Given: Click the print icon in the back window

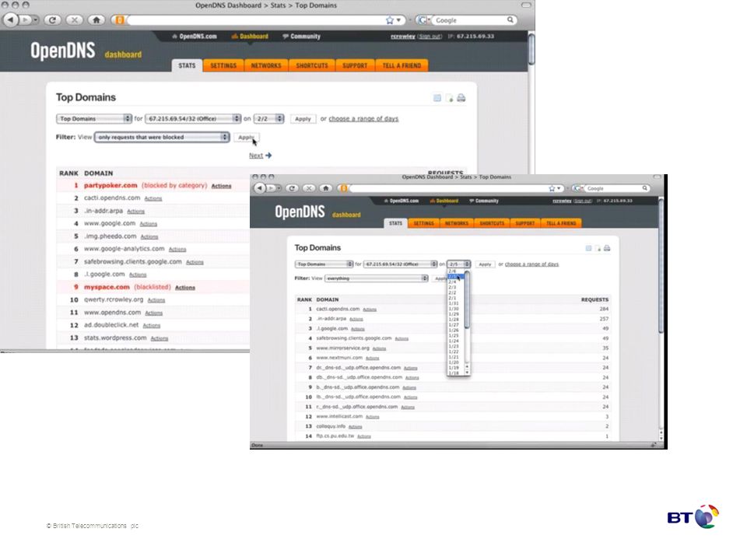Looking at the screenshot, I should pos(461,98).
